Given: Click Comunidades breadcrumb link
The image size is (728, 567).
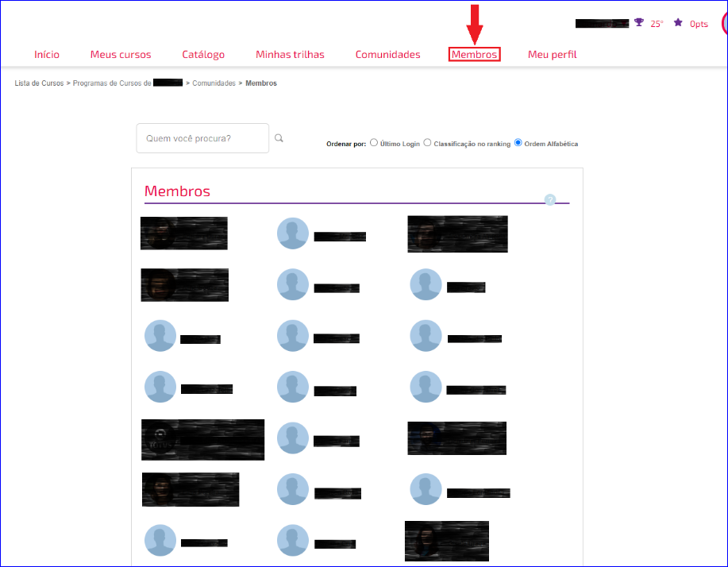Looking at the screenshot, I should [214, 83].
